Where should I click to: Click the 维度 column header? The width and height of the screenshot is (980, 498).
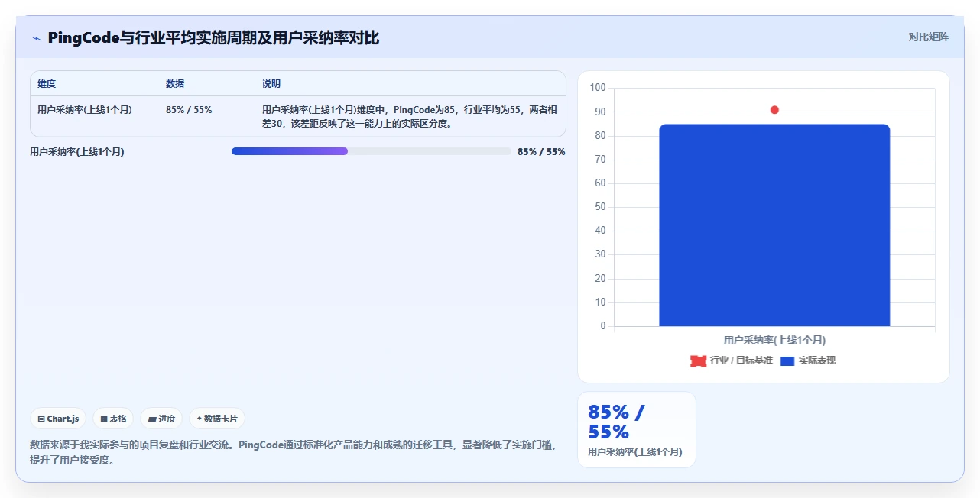[47, 84]
